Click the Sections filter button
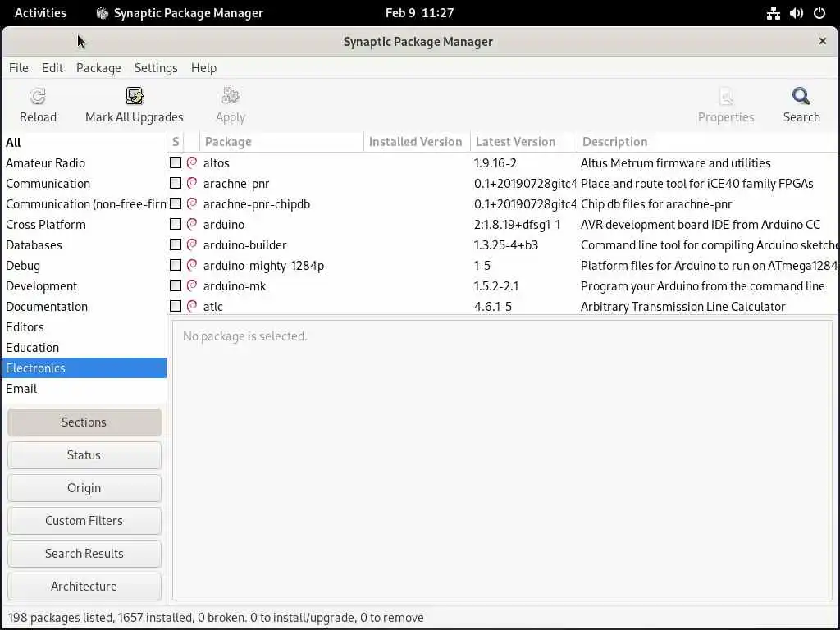 point(84,422)
